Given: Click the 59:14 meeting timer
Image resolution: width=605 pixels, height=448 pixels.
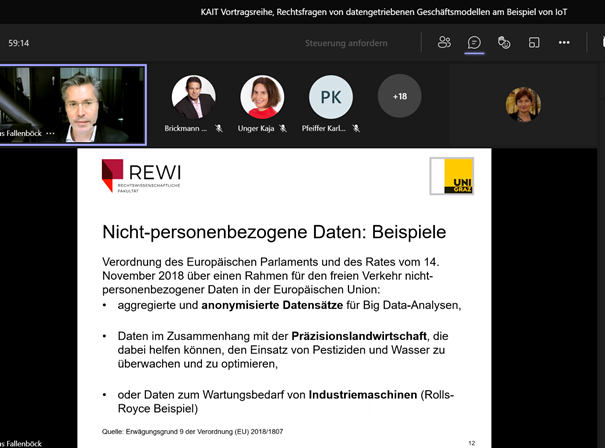Looking at the screenshot, I should click(19, 43).
